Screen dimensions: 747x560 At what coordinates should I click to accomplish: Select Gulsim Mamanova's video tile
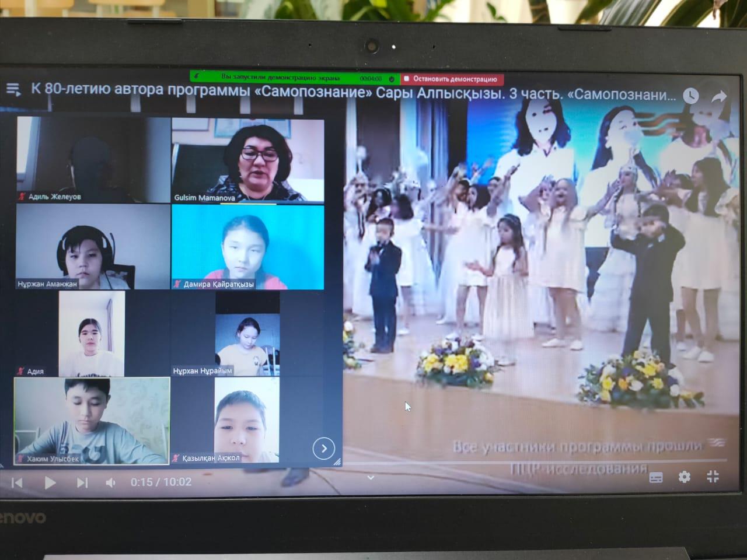(x=247, y=160)
